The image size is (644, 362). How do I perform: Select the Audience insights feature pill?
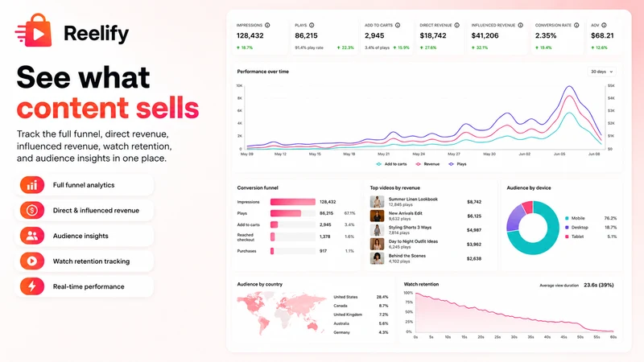[x=85, y=236]
